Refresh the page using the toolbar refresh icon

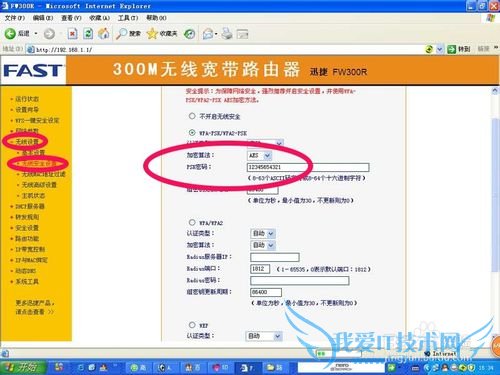pyautogui.click(x=88, y=34)
